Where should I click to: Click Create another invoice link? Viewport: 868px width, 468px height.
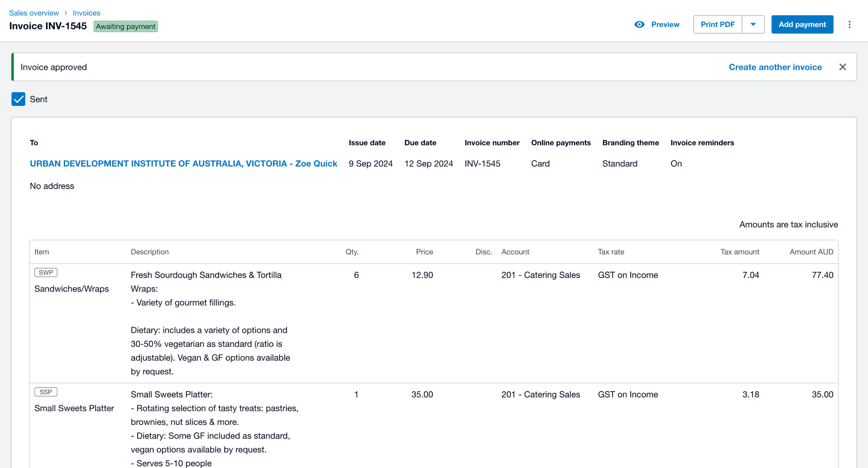click(775, 67)
